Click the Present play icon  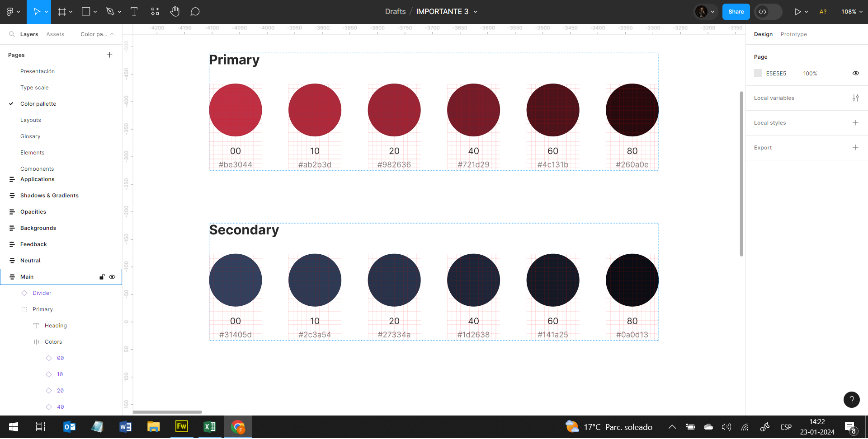point(797,12)
